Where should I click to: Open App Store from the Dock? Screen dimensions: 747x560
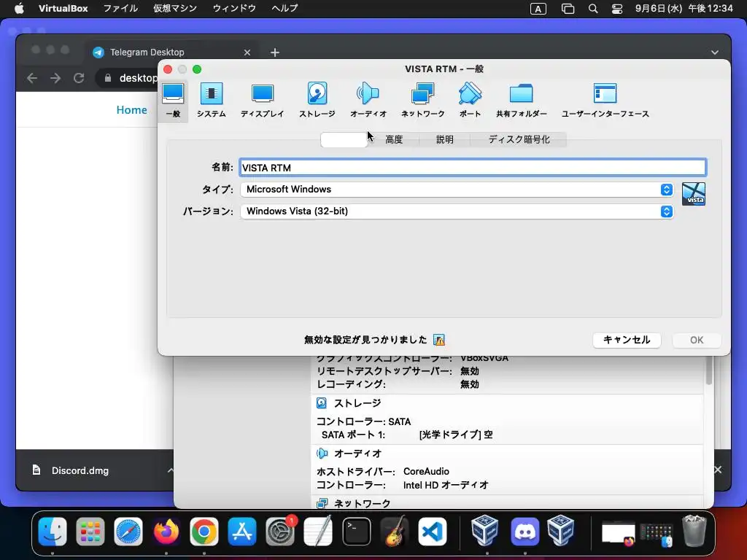[242, 532]
